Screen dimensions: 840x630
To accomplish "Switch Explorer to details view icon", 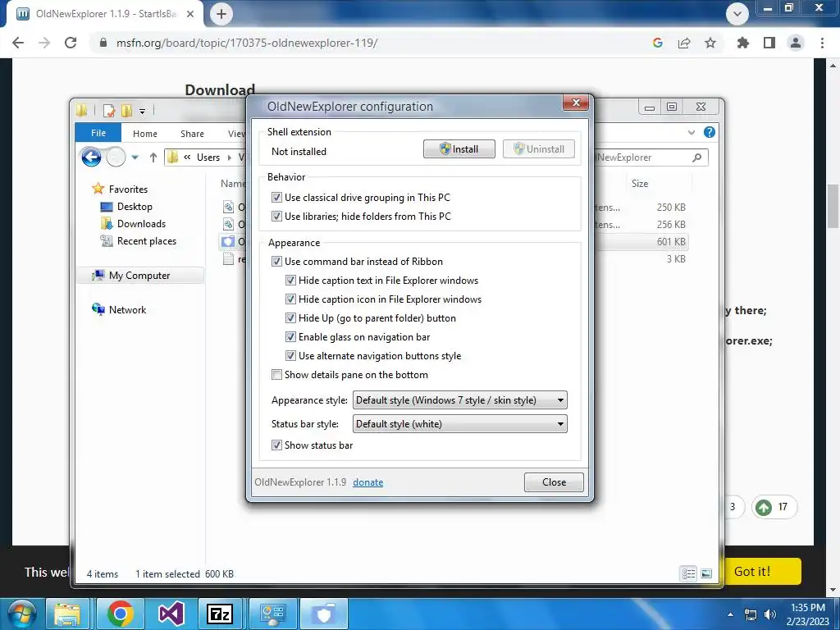I will click(x=688, y=573).
